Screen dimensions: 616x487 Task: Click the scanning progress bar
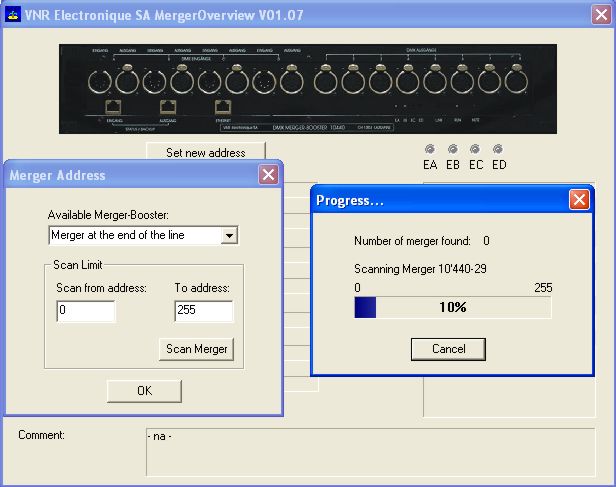[x=453, y=308]
